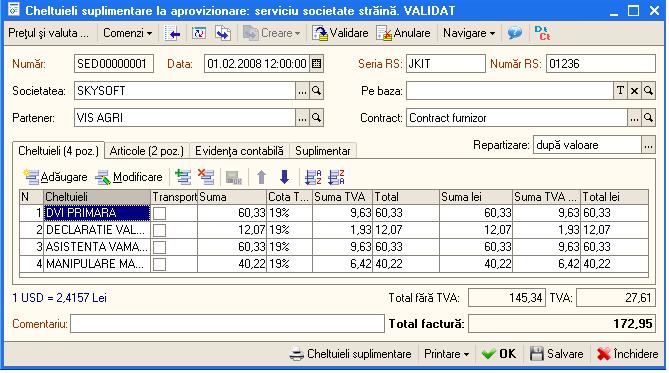669x373 pixels.
Task: Click the Închidere button
Action: [628, 354]
